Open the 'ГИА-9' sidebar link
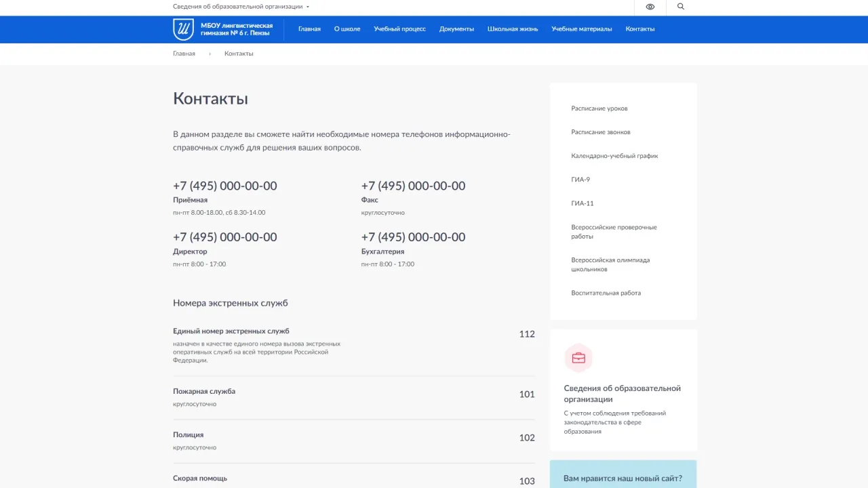The image size is (868, 488). click(580, 180)
